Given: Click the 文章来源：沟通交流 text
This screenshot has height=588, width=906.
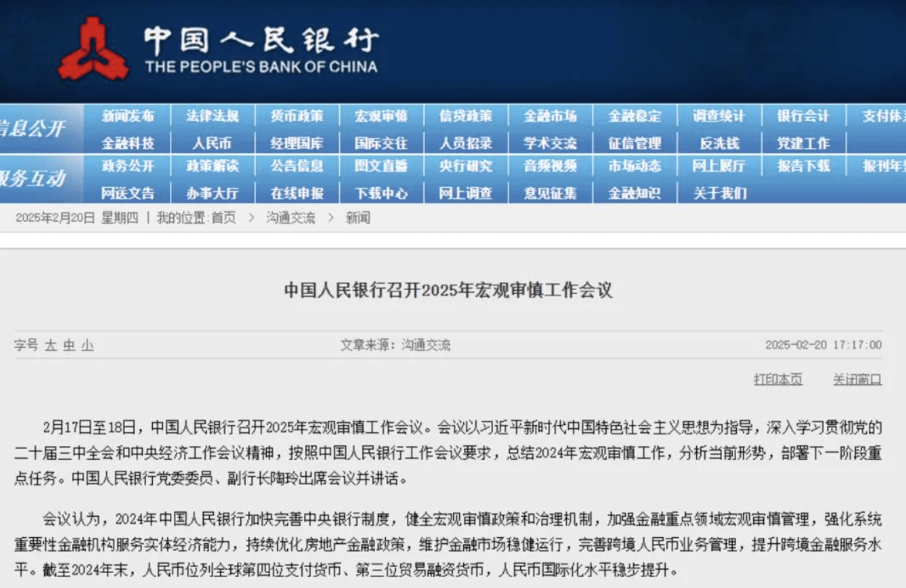Looking at the screenshot, I should (x=395, y=345).
